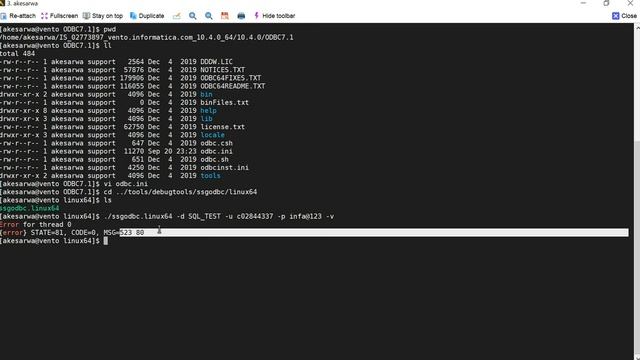
Task: Click the Re-attach toolbar button
Action: (x=18, y=16)
